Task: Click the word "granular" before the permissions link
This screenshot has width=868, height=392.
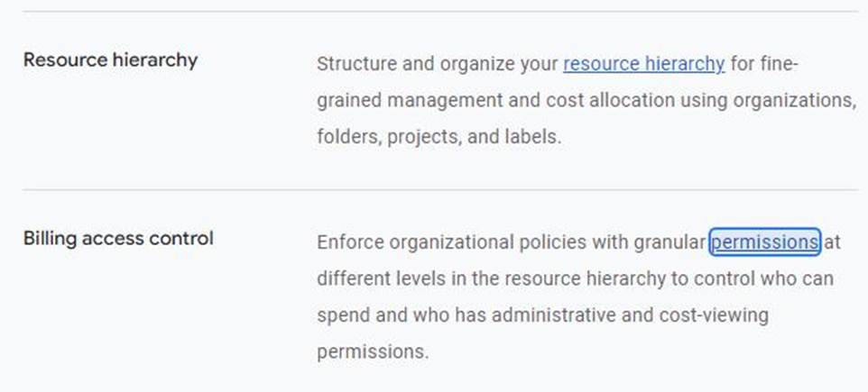Action: coord(669,242)
